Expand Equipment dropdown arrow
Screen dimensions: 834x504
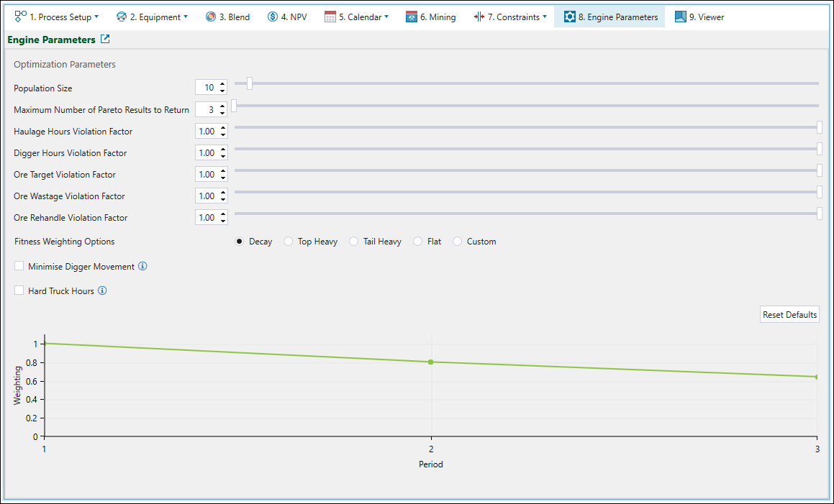[186, 17]
